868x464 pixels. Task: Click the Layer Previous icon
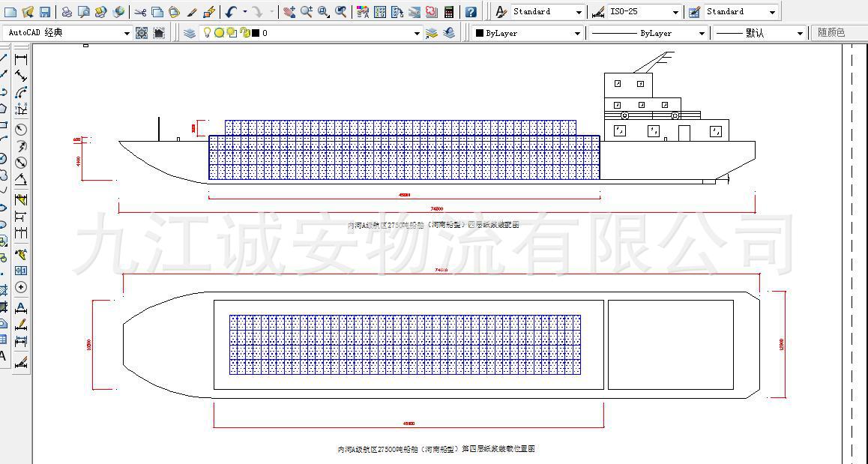tap(449, 33)
